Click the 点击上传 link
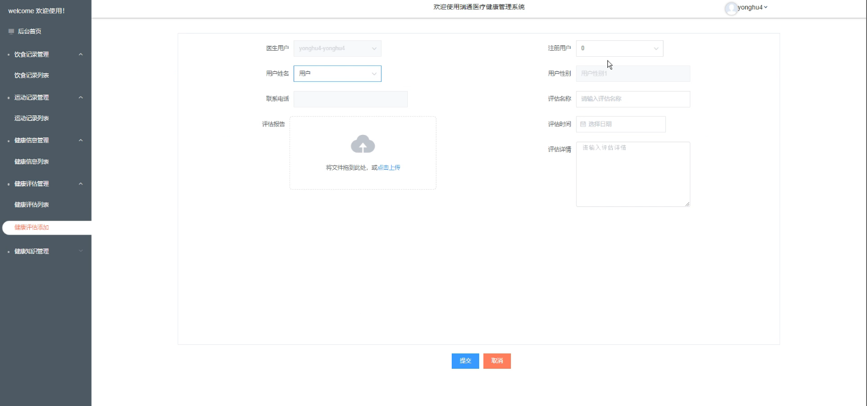868x406 pixels. tap(389, 167)
